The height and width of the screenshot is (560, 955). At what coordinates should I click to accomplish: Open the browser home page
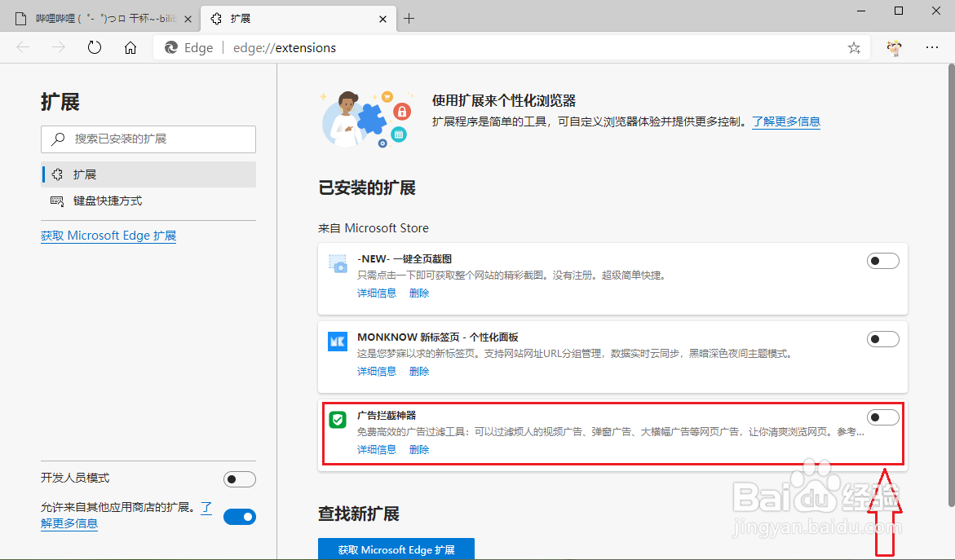pos(130,47)
